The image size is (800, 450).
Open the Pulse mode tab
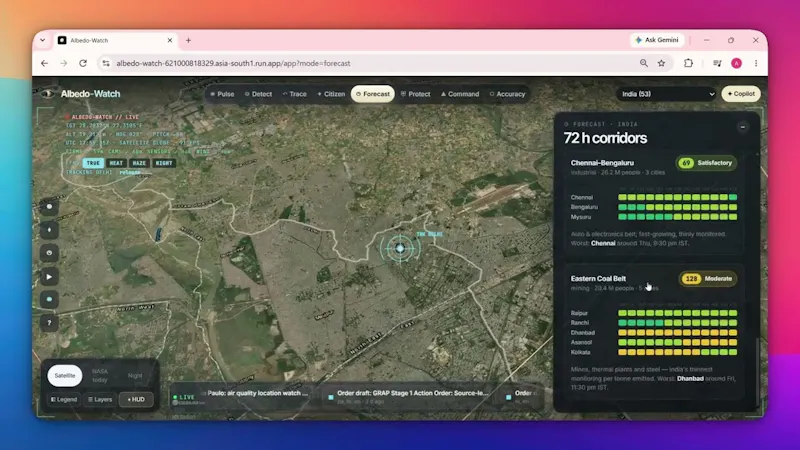pos(222,94)
